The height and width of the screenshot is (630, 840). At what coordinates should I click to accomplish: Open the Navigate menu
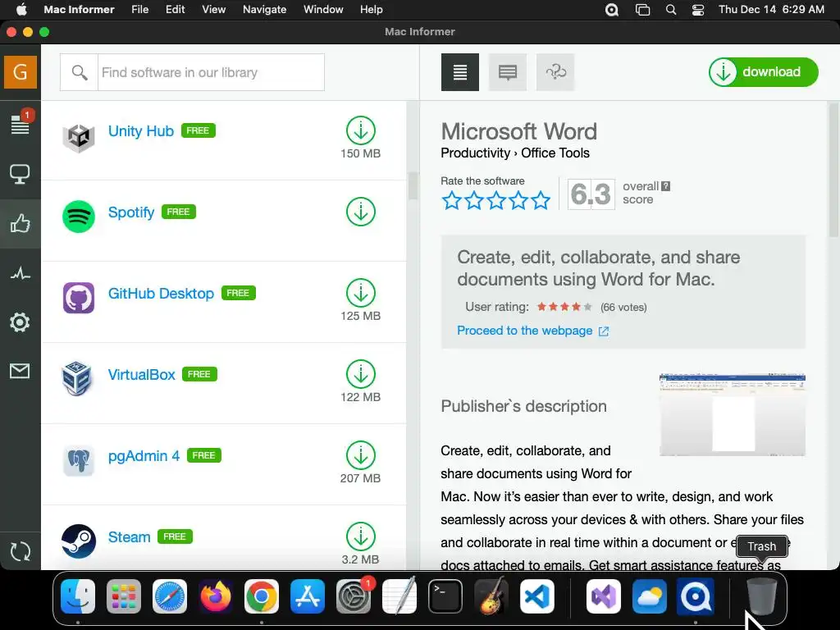265,10
